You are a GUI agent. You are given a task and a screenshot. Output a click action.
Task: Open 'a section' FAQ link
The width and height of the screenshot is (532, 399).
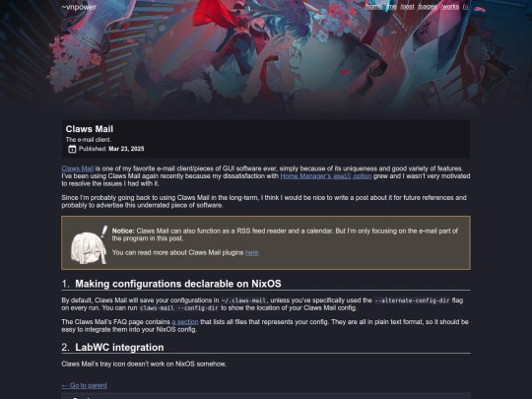pos(185,321)
